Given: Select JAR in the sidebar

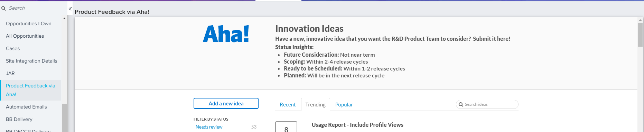Looking at the screenshot, I should coord(10,73).
